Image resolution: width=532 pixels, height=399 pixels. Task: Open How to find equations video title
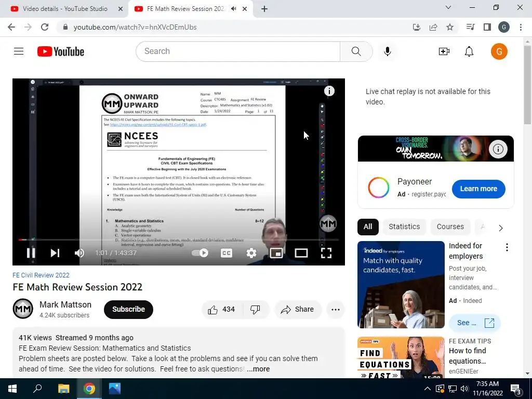467,356
